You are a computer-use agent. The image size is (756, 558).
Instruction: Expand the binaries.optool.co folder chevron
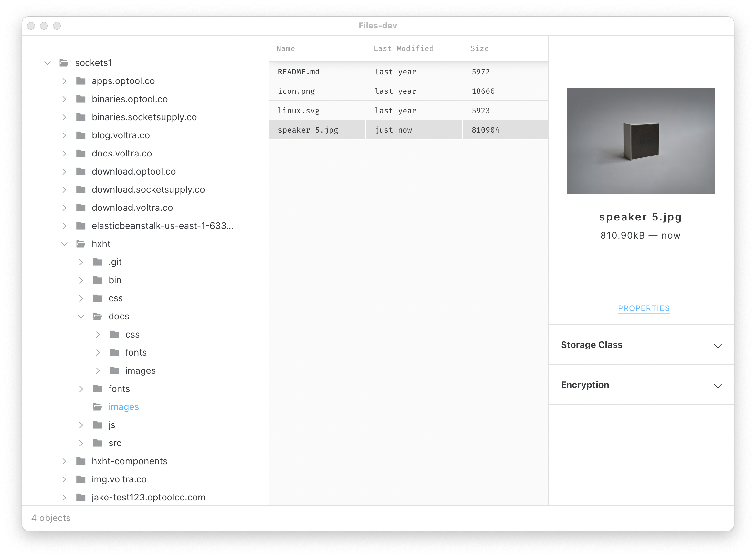65,99
